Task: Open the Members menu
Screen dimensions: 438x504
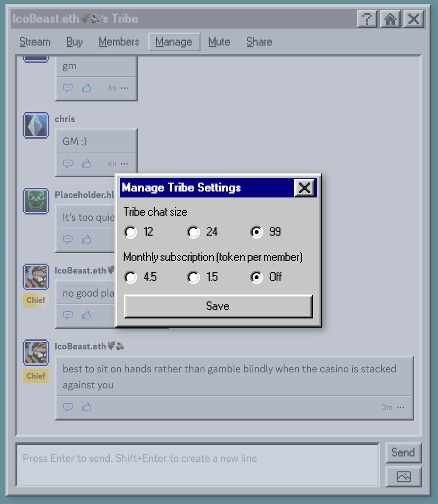Action: 119,42
